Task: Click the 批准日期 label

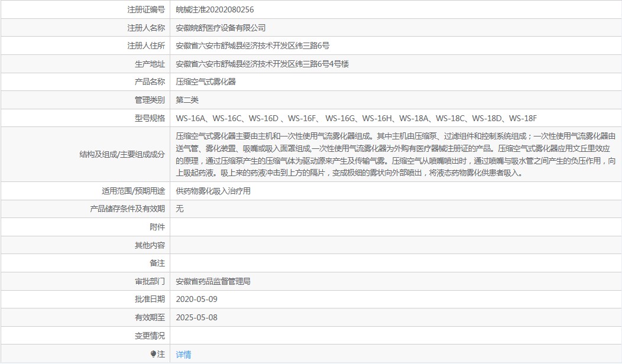Action: 150,299
